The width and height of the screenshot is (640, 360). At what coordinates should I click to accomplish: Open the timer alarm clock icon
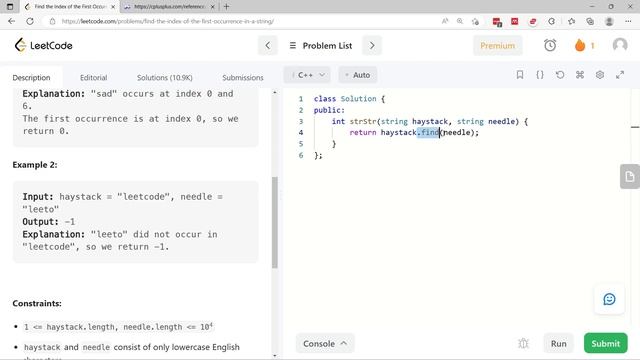pos(550,45)
